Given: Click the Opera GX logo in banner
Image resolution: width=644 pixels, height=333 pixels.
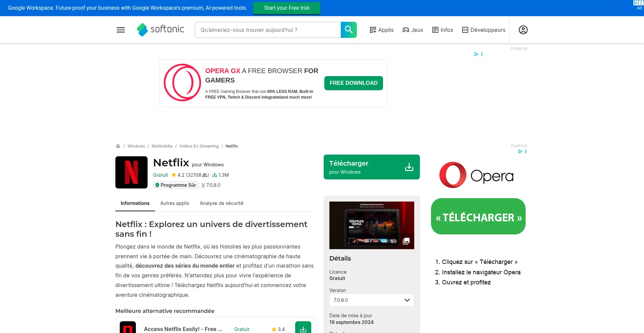Looking at the screenshot, I should point(182,82).
